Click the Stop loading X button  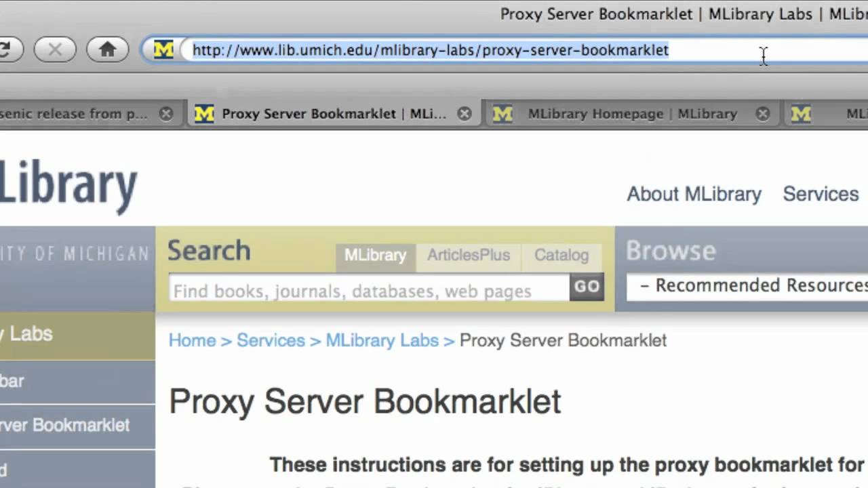tap(55, 49)
